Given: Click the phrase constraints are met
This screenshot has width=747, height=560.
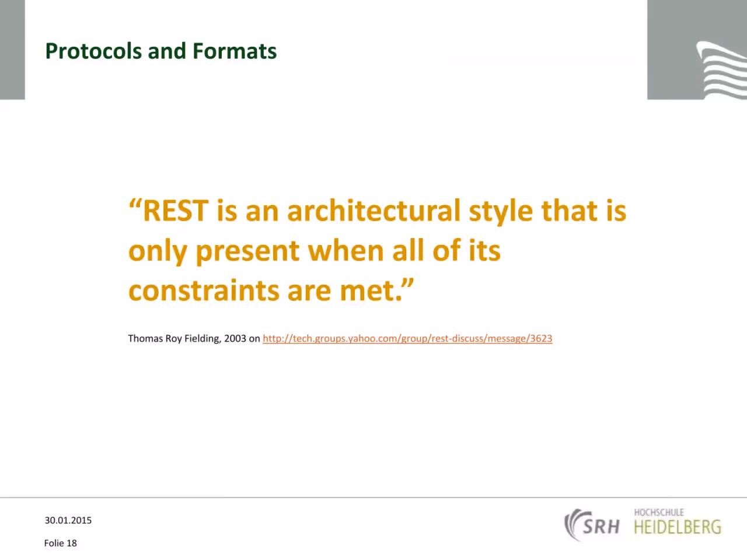Looking at the screenshot, I should [x=266, y=290].
